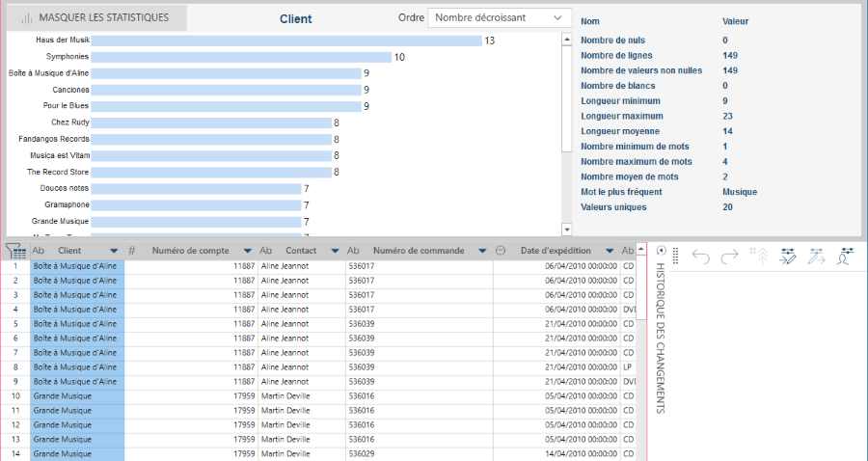Click the grayed-out upward arrows history icon
This screenshot has width=868, height=461.
759,256
